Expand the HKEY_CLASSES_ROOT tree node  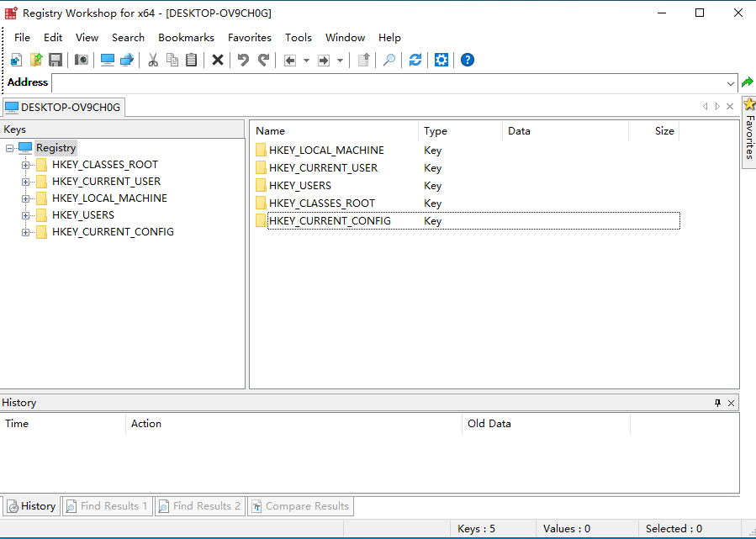(x=25, y=165)
